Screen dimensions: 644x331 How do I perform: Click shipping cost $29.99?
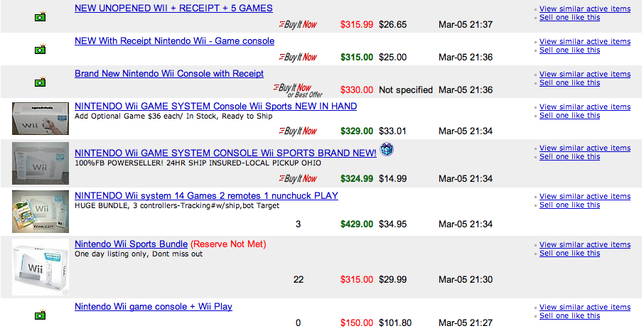392,280
